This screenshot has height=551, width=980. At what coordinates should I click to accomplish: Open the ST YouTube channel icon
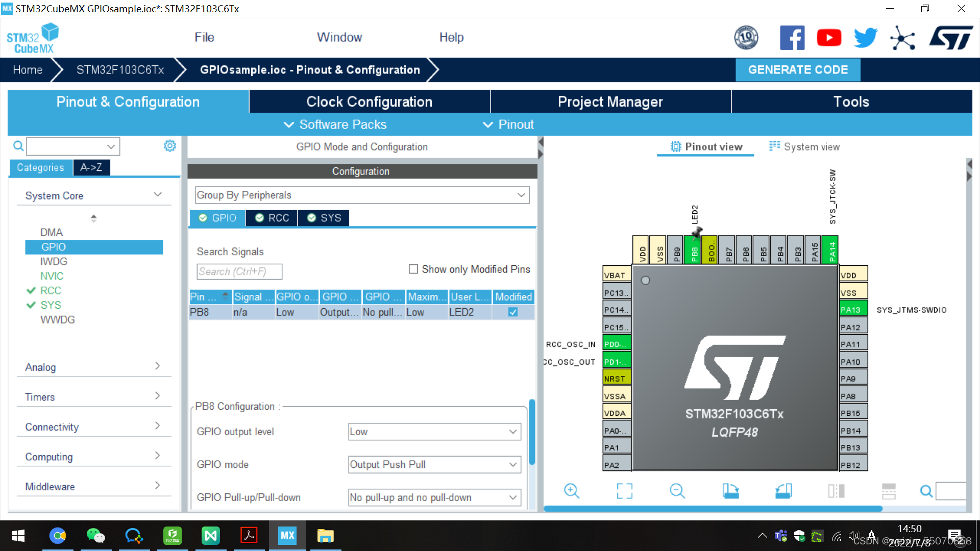click(828, 38)
